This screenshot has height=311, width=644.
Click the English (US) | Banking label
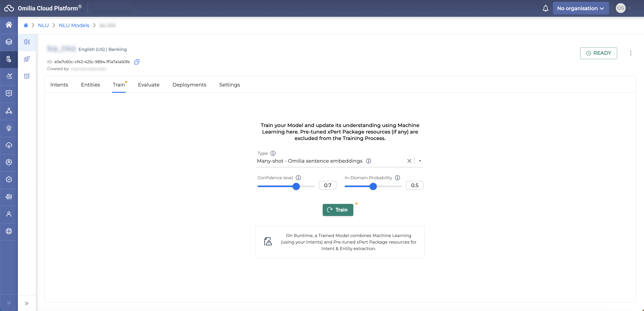point(102,49)
